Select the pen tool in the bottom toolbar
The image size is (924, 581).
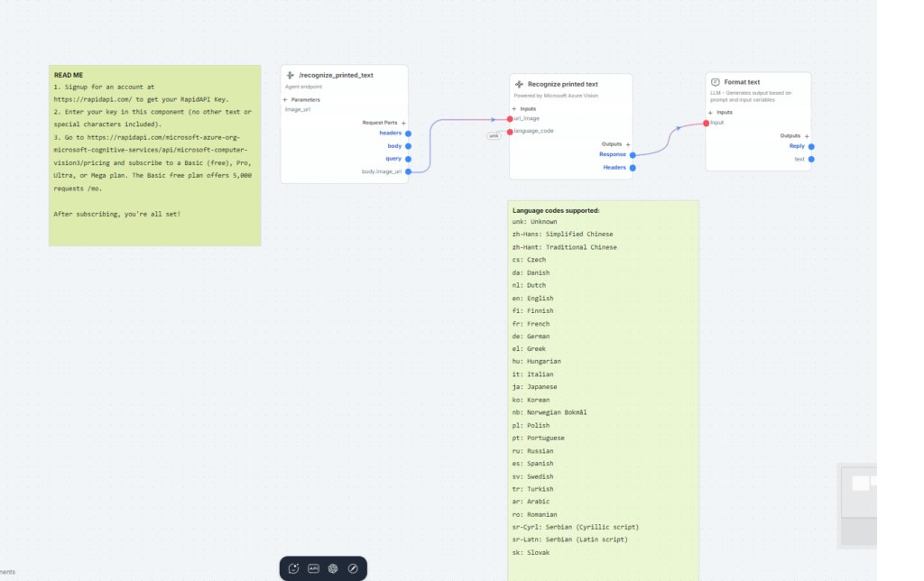(352, 568)
